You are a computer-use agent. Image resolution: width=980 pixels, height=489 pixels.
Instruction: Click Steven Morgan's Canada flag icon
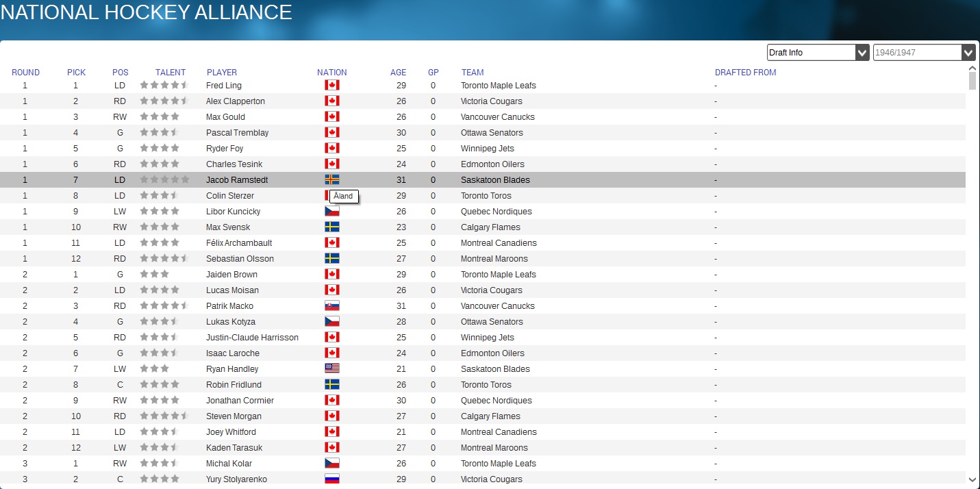332,416
